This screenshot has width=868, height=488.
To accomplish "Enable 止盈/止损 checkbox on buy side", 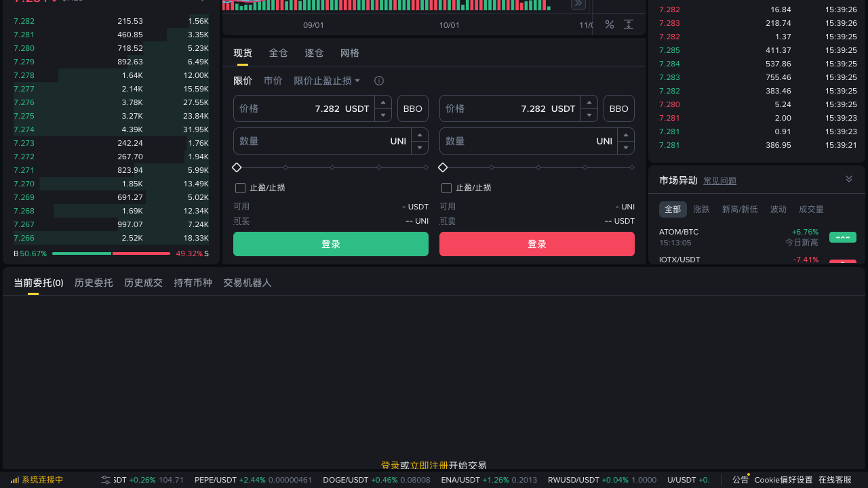I will coord(240,188).
